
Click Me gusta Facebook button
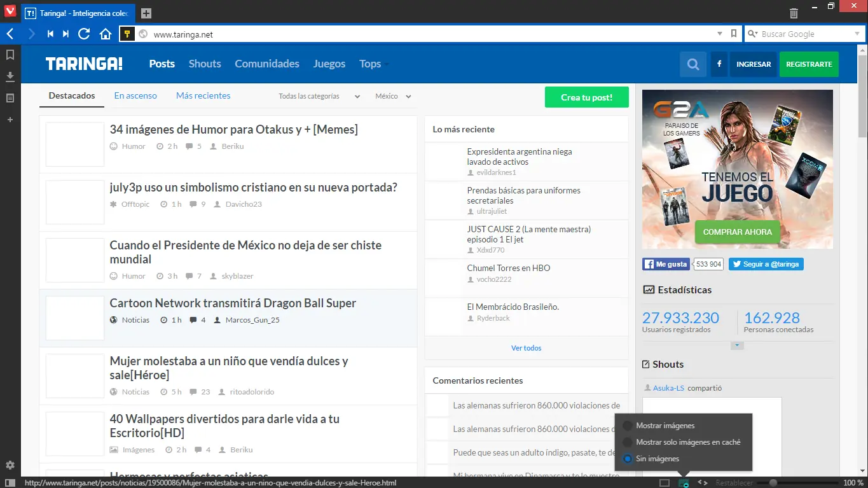(666, 264)
